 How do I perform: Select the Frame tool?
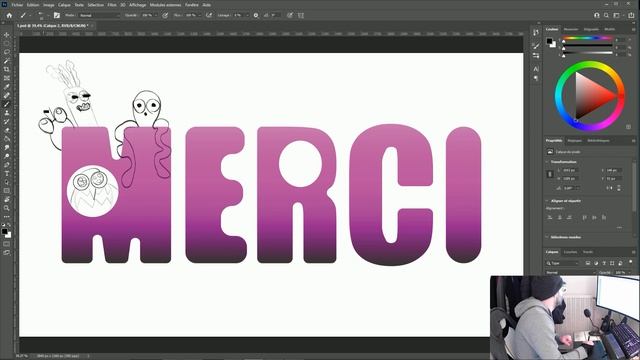pyautogui.click(x=7, y=78)
